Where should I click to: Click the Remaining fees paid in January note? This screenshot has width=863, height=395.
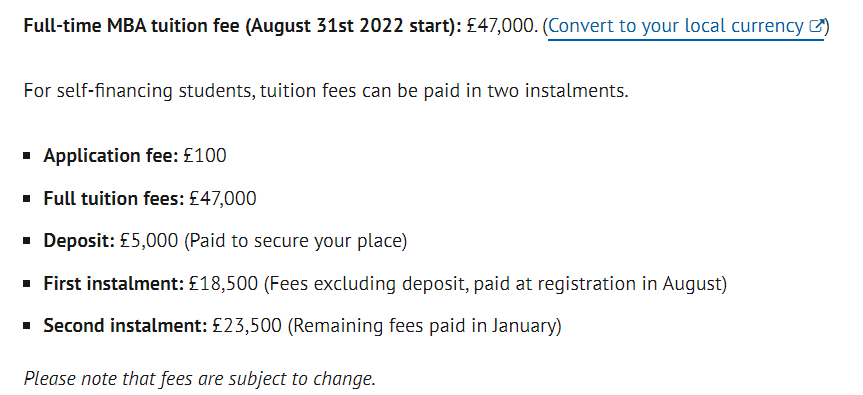(425, 326)
